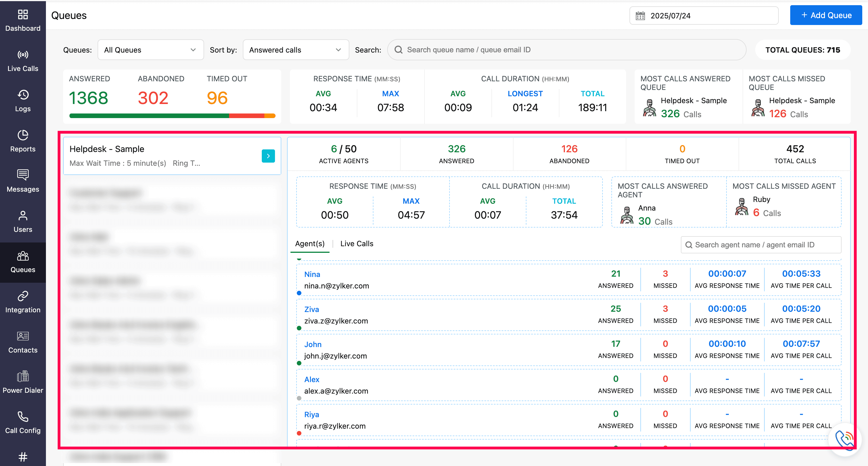Open agent Nina's name link
The width and height of the screenshot is (868, 466).
click(312, 274)
